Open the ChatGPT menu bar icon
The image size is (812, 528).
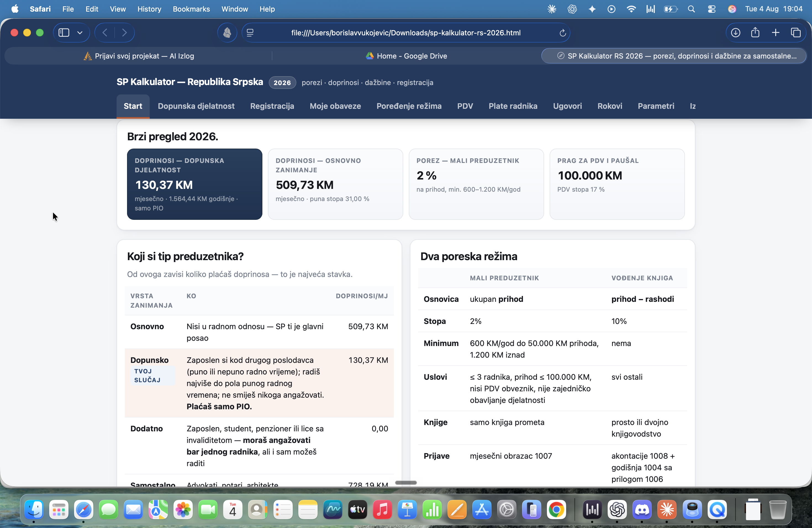pos(572,9)
